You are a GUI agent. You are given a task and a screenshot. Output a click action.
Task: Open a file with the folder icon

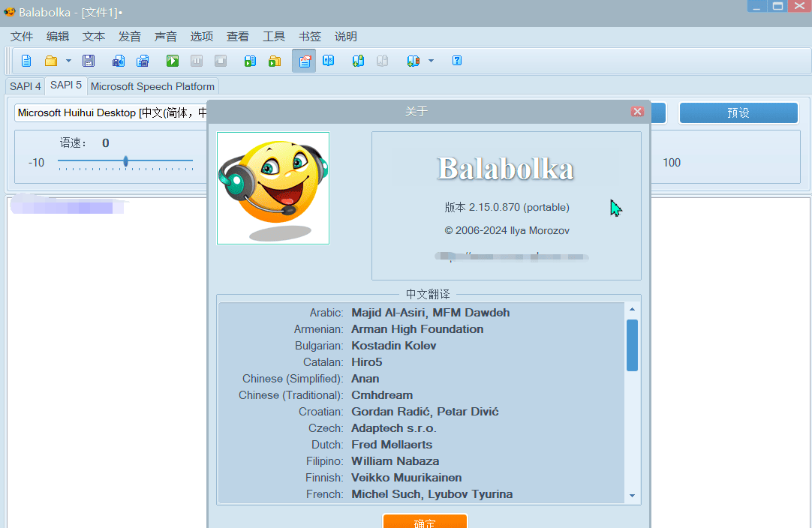tap(51, 61)
